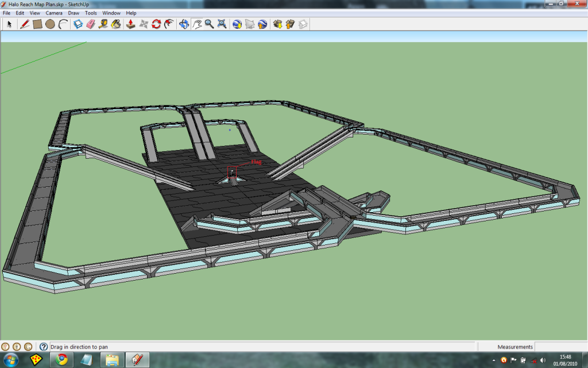
Task: Click the first status bar circle icon
Action: point(5,347)
